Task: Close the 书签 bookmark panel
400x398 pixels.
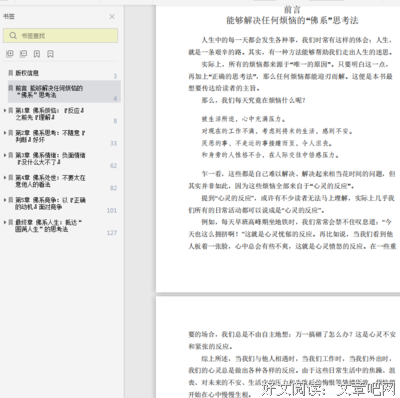Action: pos(112,16)
